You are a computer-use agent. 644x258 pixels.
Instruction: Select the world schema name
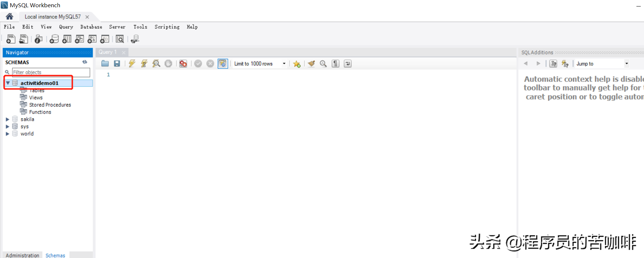point(27,134)
